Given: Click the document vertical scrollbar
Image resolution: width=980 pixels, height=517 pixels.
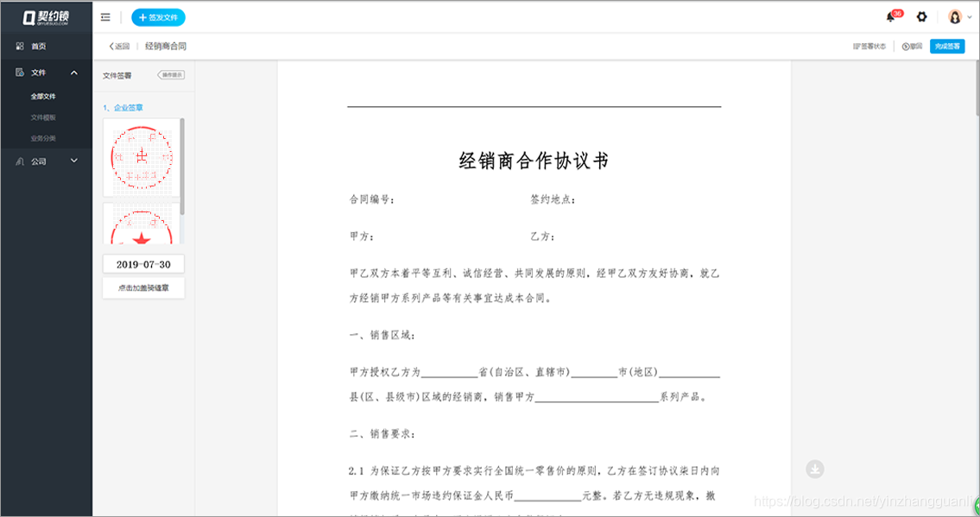Looking at the screenshot, I should pos(977,87).
